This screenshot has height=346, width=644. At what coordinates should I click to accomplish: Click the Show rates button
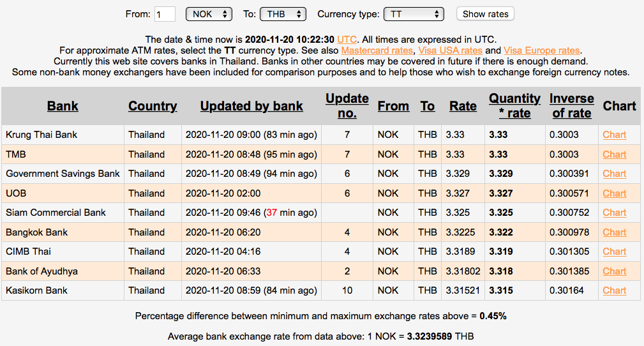[x=485, y=14]
